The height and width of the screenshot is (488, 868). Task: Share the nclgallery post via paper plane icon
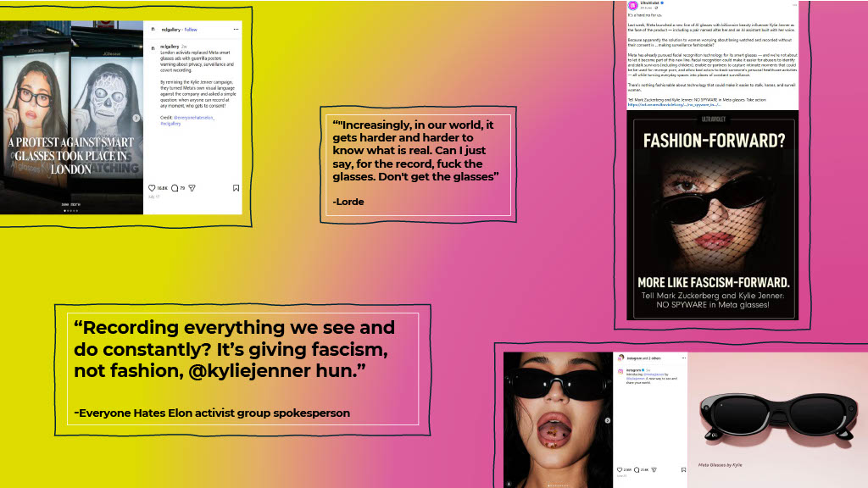tap(192, 188)
